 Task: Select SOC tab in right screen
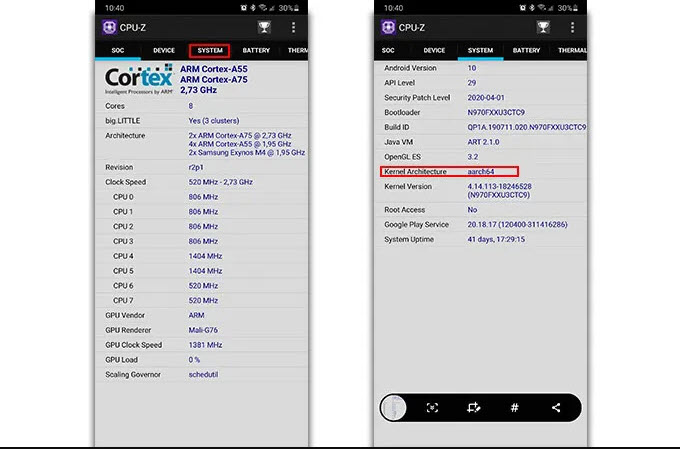coord(388,50)
